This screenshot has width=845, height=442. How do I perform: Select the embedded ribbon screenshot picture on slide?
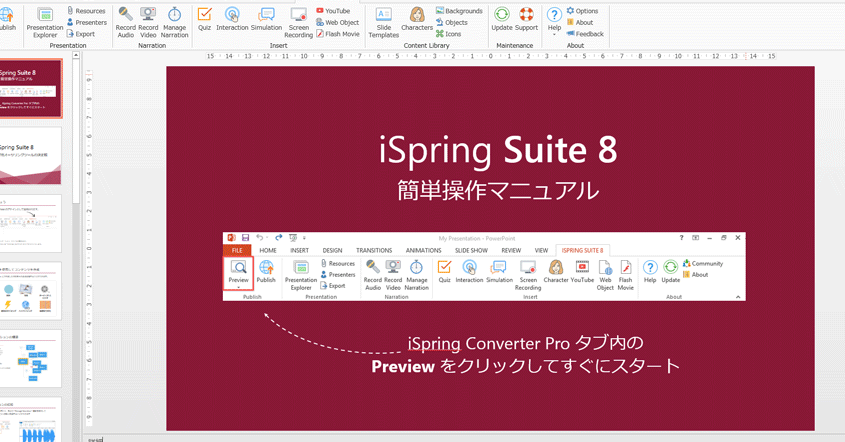coord(484,266)
